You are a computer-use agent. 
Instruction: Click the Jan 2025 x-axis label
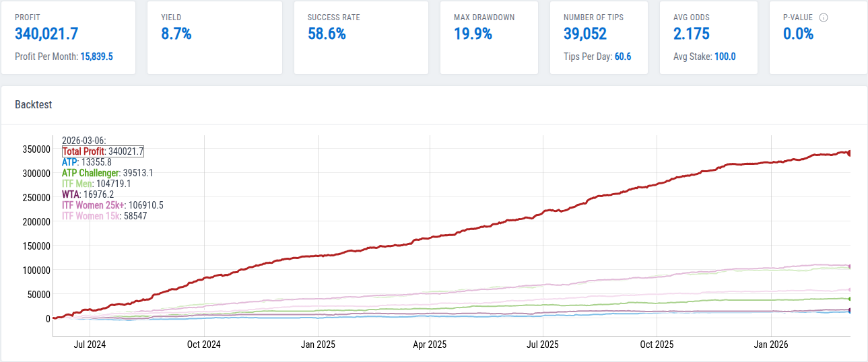pyautogui.click(x=318, y=345)
